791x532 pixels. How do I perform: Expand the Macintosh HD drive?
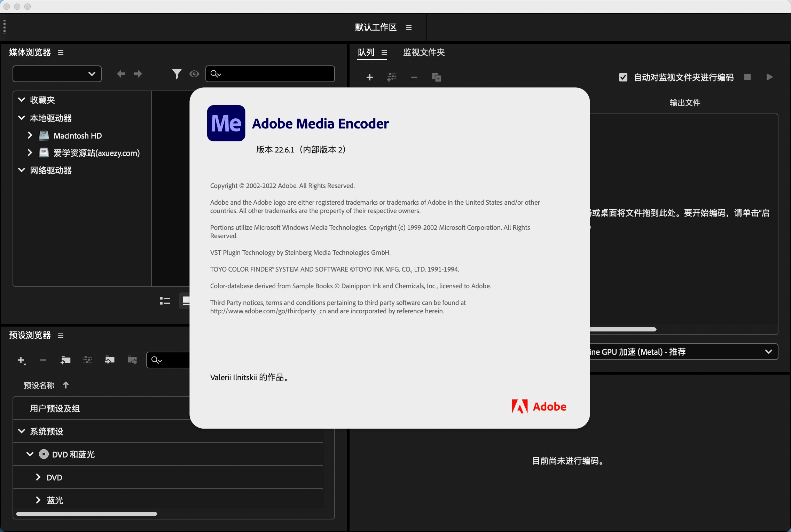click(30, 135)
